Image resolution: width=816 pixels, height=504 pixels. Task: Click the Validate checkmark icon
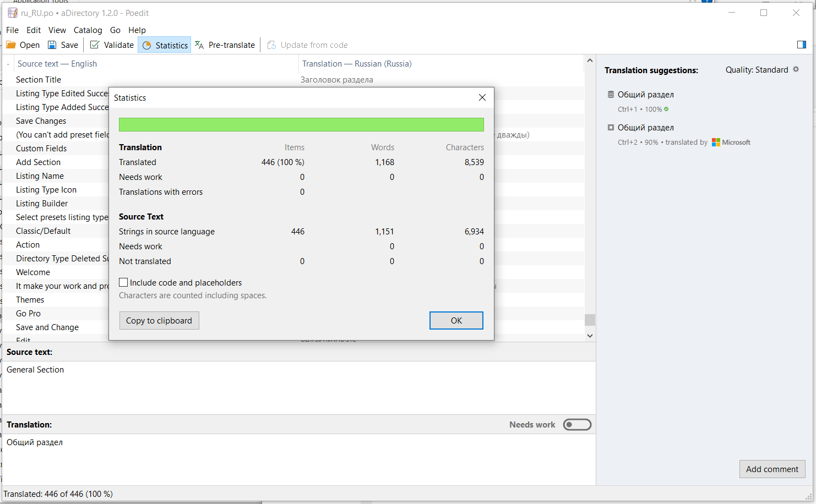[95, 45]
